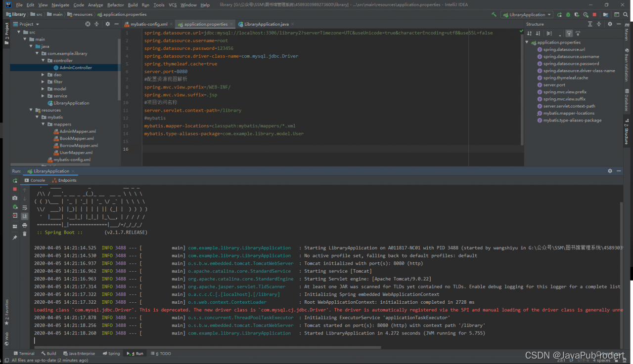Click the Print console output icon

pyautogui.click(x=25, y=225)
